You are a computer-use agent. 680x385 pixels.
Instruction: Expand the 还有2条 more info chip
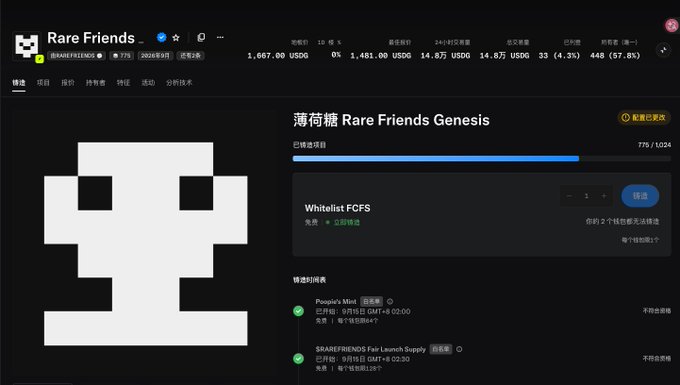pos(190,55)
